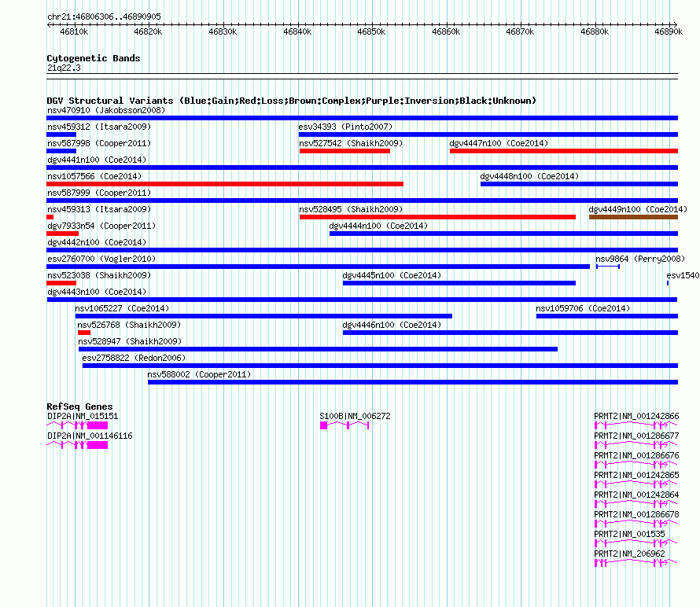
Task: Select the nsv587999 (Cooper2011) label
Action: click(x=99, y=193)
